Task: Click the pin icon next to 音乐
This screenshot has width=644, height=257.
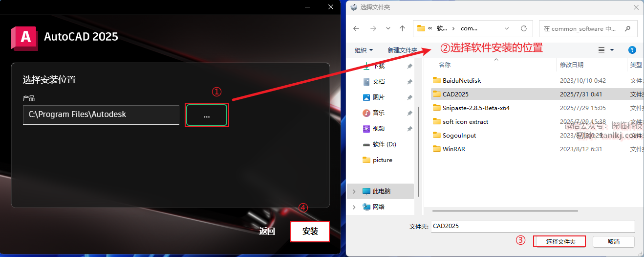Action: tap(409, 113)
